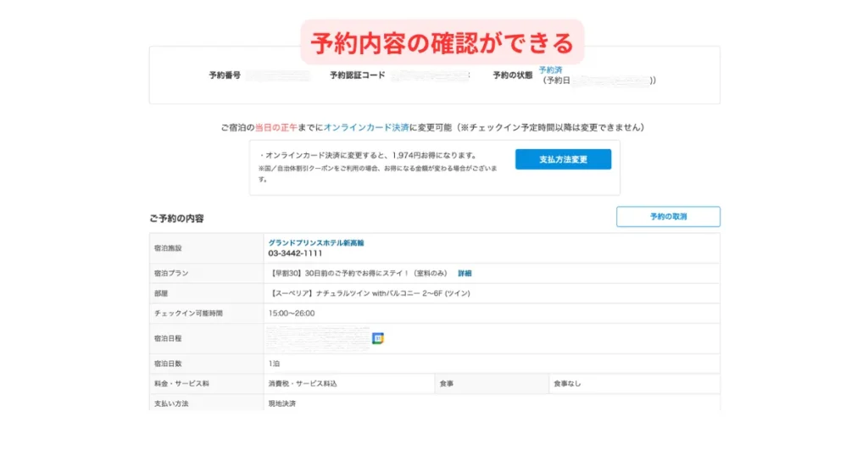The height and width of the screenshot is (456, 868).
Task: Click the Google Calendar icon beside 宿泊日程
Action: (378, 338)
